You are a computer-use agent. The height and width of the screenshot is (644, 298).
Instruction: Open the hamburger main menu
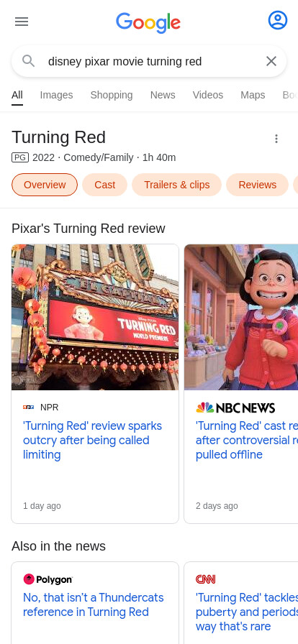[22, 22]
